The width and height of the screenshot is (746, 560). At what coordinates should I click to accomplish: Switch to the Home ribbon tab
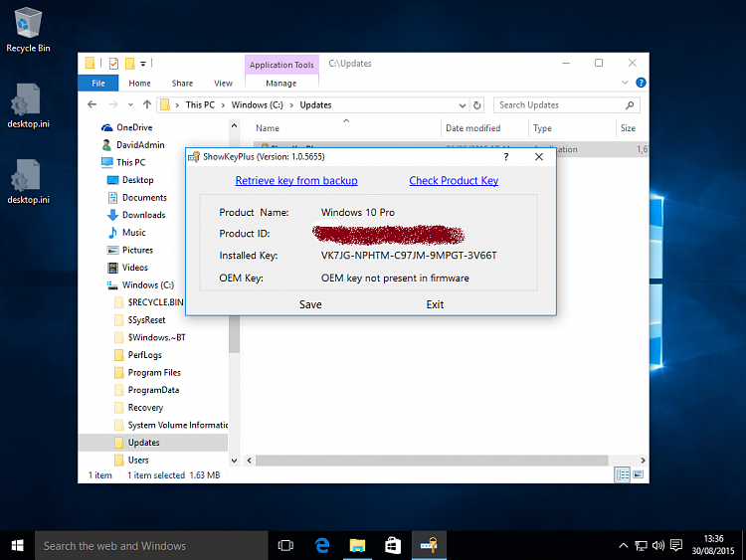pyautogui.click(x=139, y=84)
